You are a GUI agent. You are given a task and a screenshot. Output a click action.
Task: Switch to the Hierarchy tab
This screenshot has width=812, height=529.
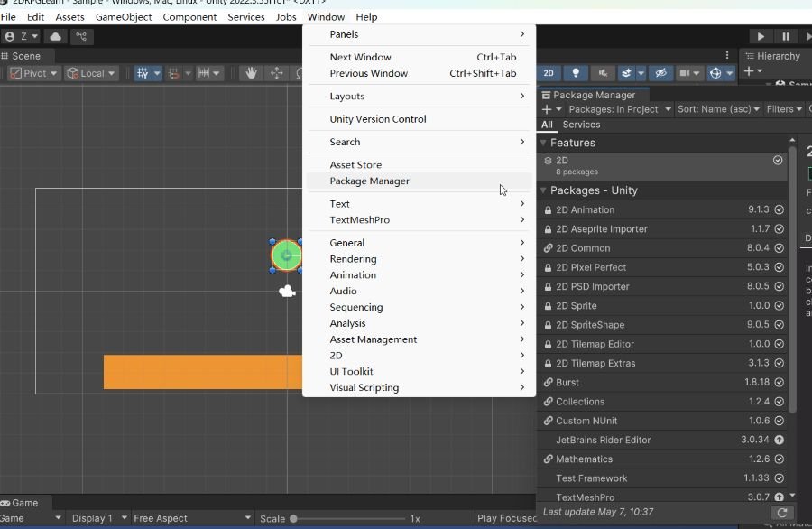click(772, 56)
